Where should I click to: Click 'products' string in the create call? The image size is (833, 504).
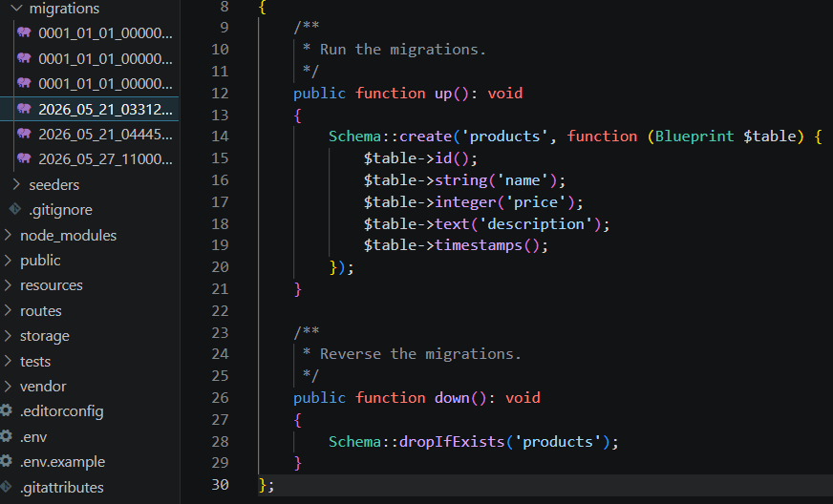click(x=504, y=136)
